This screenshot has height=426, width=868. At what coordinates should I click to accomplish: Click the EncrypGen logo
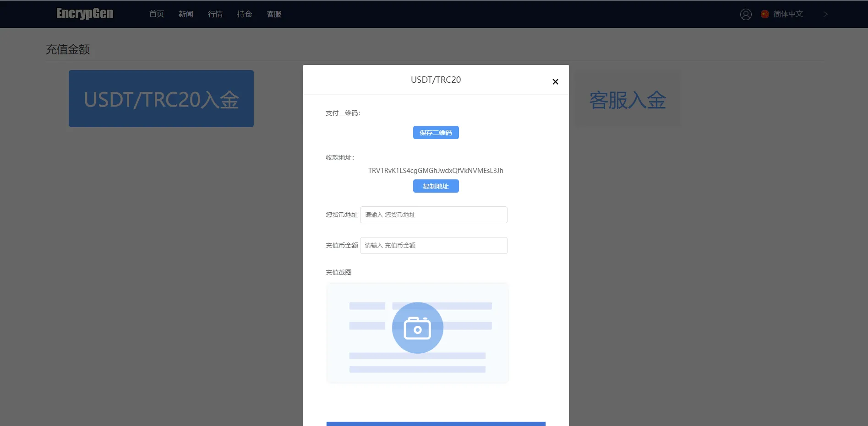(x=84, y=14)
